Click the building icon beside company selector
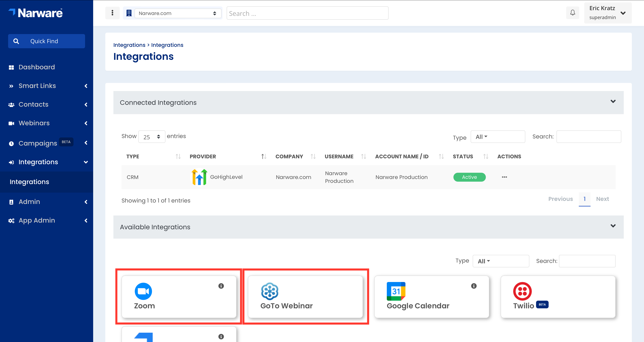Viewport: 644px width, 342px height. (129, 13)
